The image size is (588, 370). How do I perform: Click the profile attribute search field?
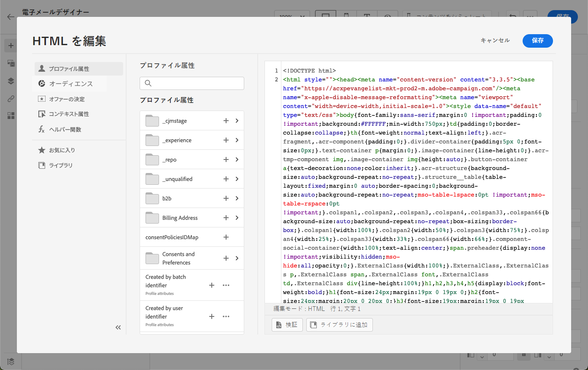pyautogui.click(x=192, y=83)
